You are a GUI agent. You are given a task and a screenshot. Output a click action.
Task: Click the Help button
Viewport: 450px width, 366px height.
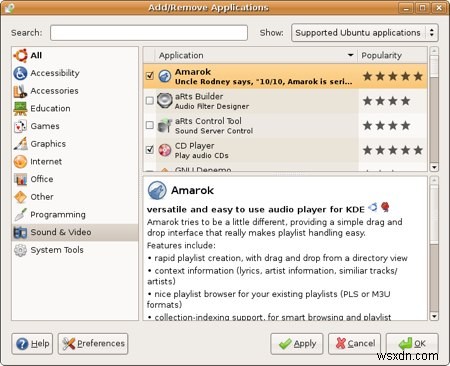(32, 344)
